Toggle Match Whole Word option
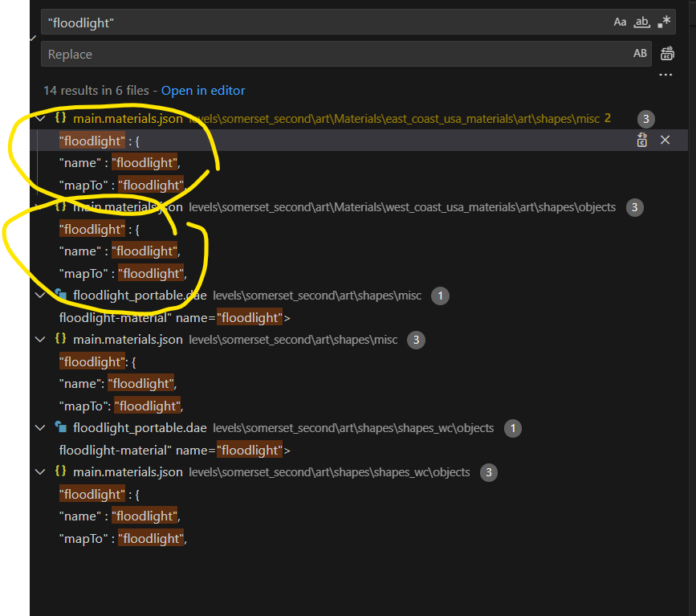The width and height of the screenshot is (696, 616). pos(641,22)
